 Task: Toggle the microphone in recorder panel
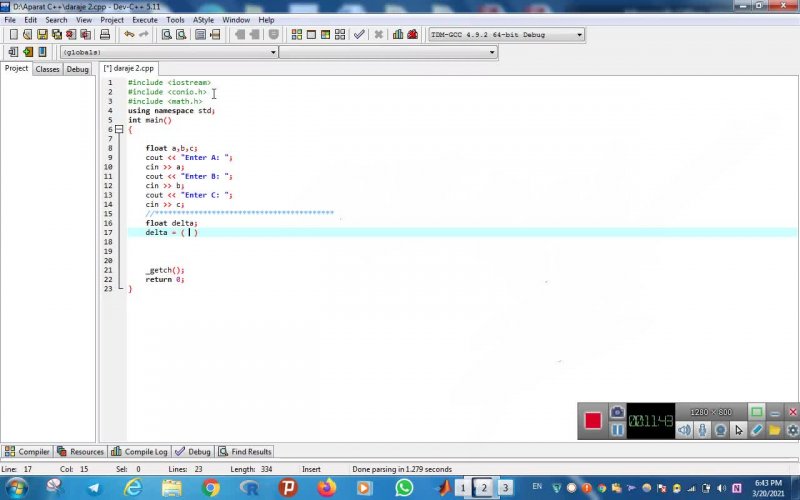click(x=703, y=430)
